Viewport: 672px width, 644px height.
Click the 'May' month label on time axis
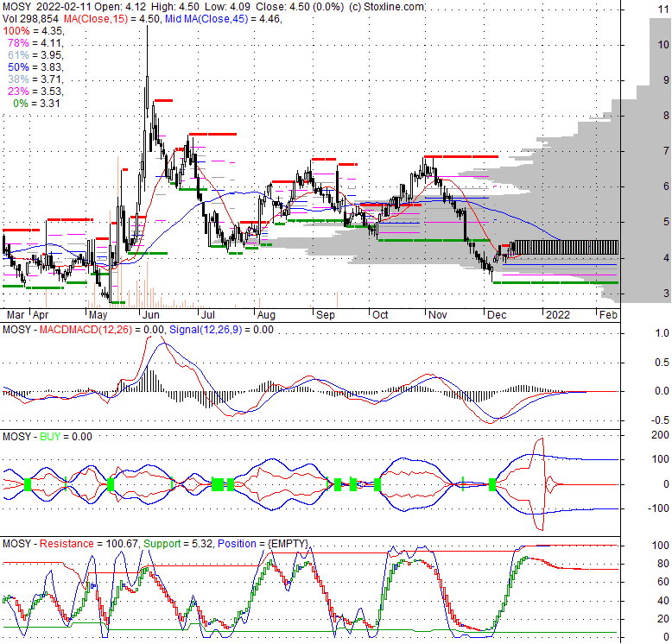[98, 315]
